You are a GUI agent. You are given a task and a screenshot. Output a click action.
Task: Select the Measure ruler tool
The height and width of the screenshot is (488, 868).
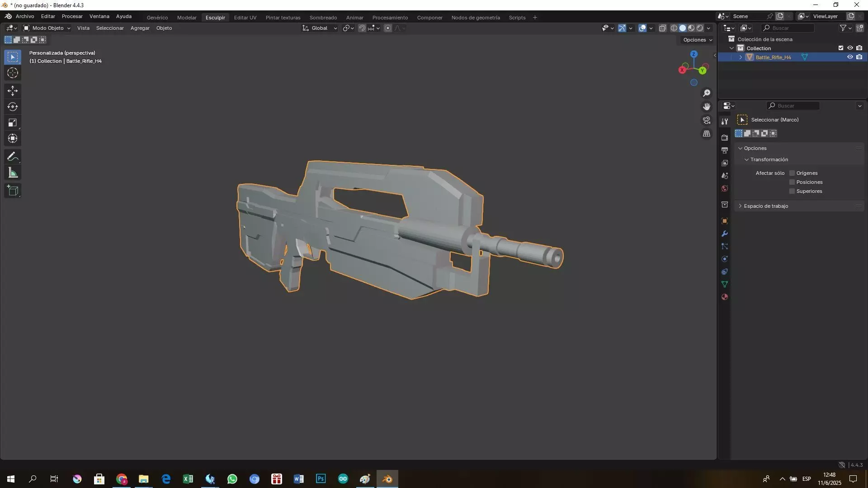tap(13, 173)
